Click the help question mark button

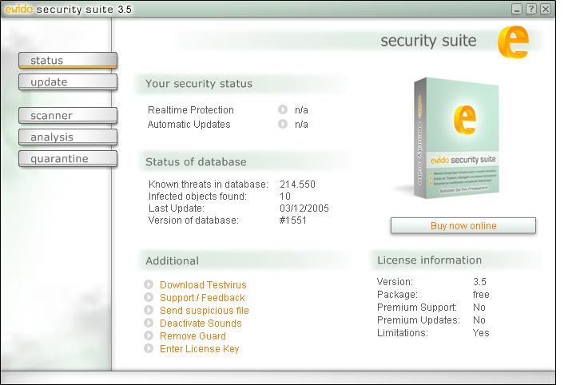tap(531, 9)
